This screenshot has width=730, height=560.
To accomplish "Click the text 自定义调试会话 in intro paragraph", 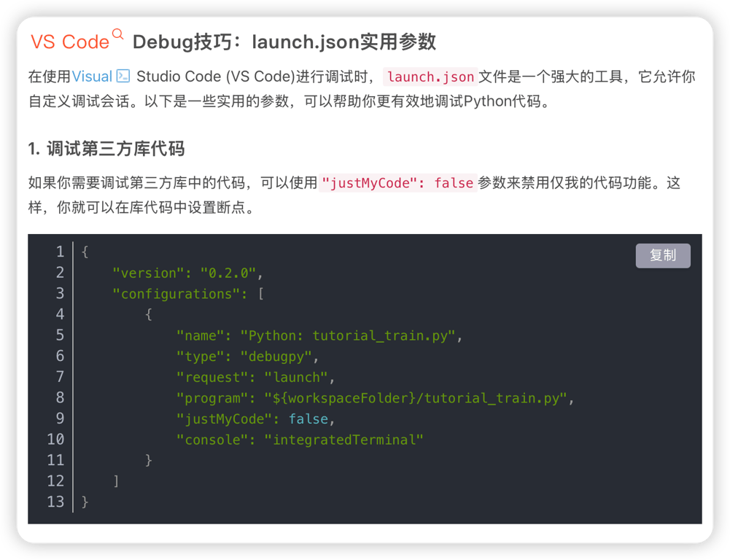I will (x=79, y=101).
